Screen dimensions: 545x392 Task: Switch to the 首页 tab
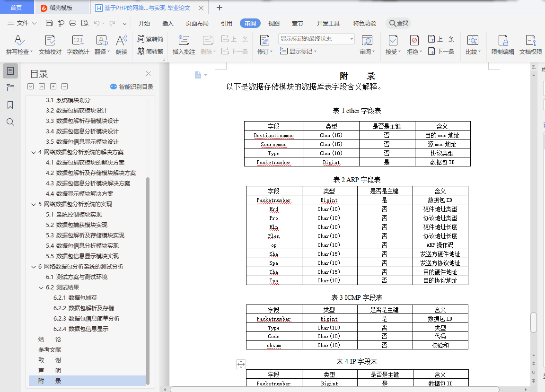(17, 7)
